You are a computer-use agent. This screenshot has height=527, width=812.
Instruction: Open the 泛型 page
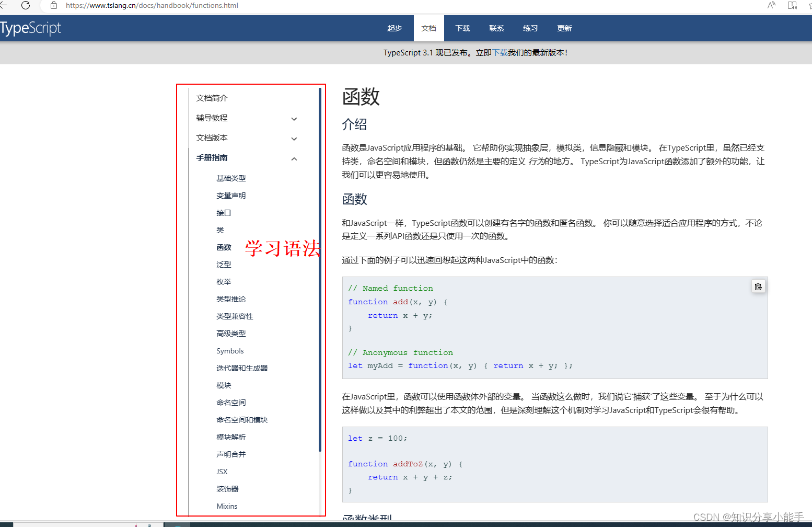[x=224, y=265]
